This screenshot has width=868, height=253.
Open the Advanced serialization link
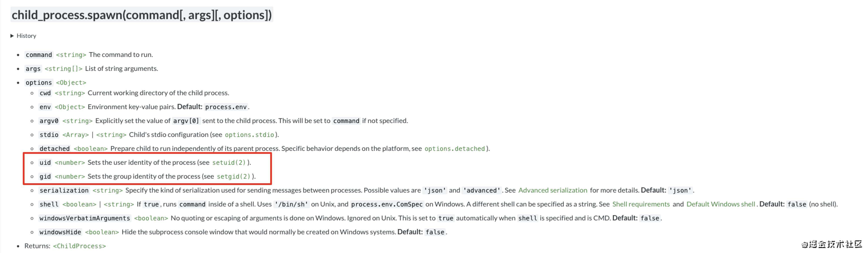(x=553, y=190)
